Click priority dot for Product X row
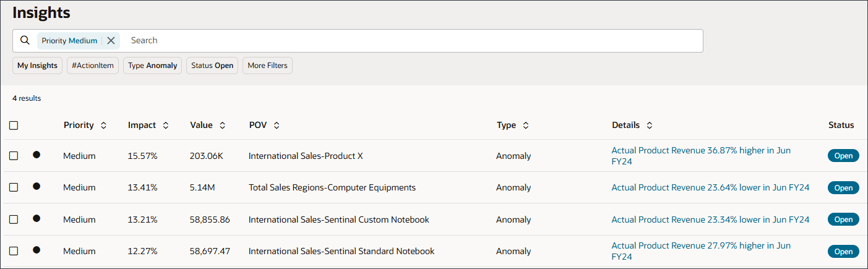 [x=37, y=155]
